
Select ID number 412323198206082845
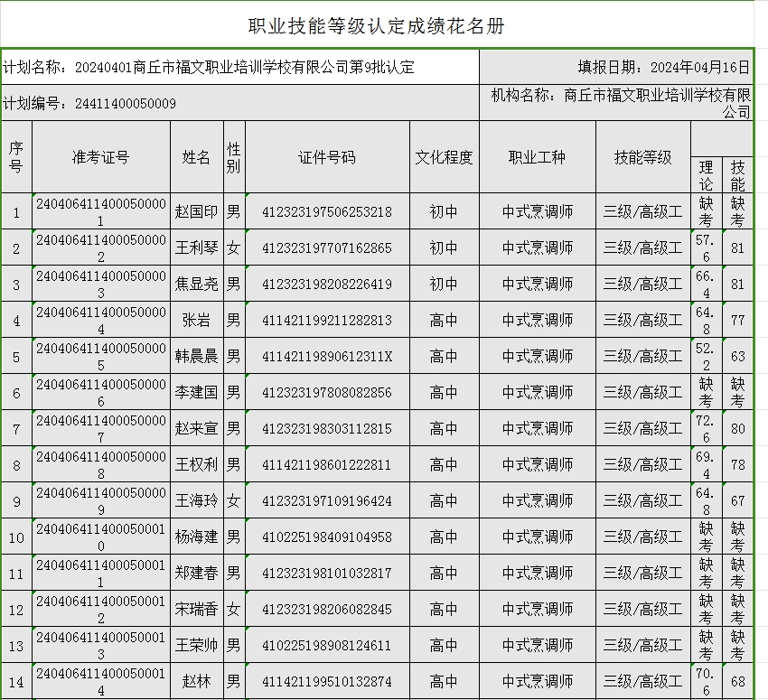(x=327, y=609)
